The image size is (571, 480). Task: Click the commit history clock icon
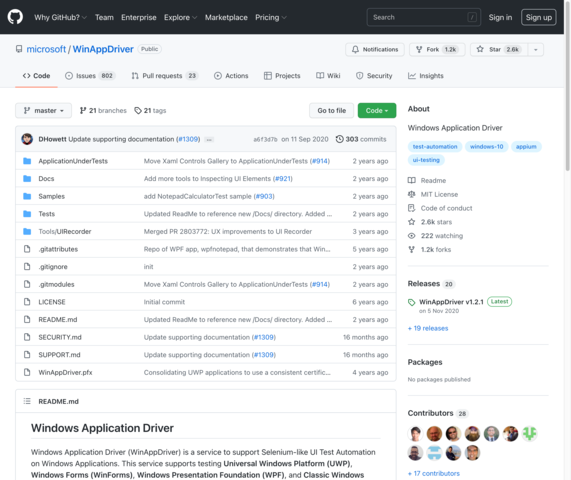coord(339,139)
